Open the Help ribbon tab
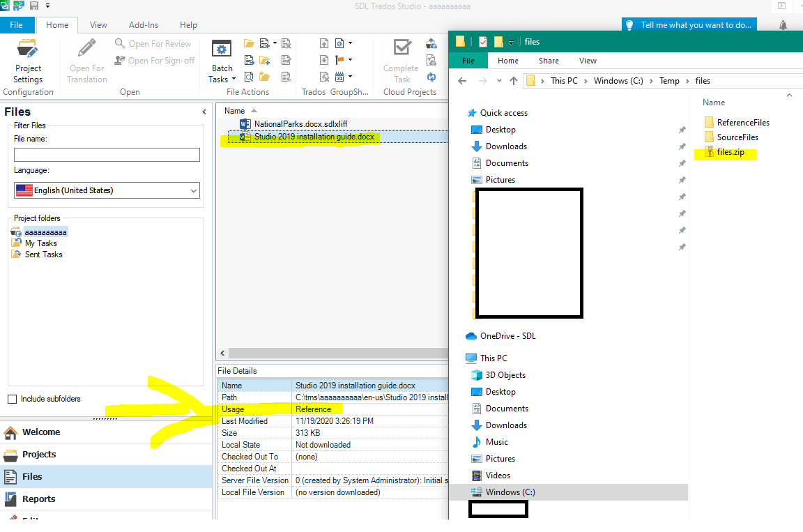Viewport: 803px width, 532px height. pos(188,25)
